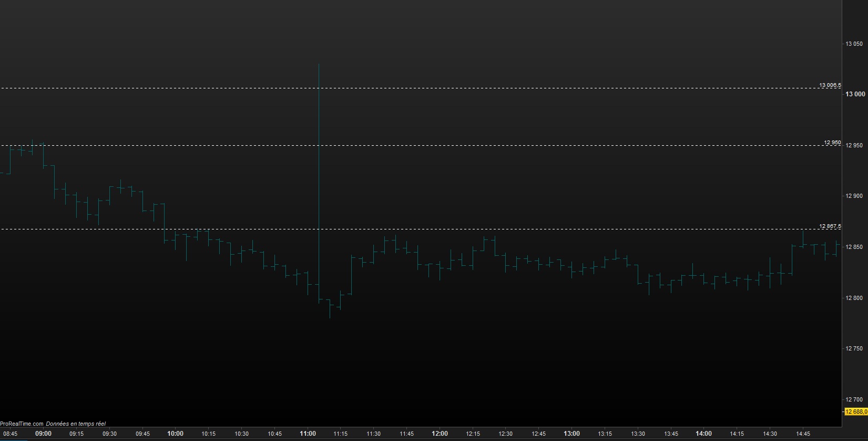Image resolution: width=868 pixels, height=441 pixels.
Task: Click the 12 900 price axis label
Action: tap(854, 196)
